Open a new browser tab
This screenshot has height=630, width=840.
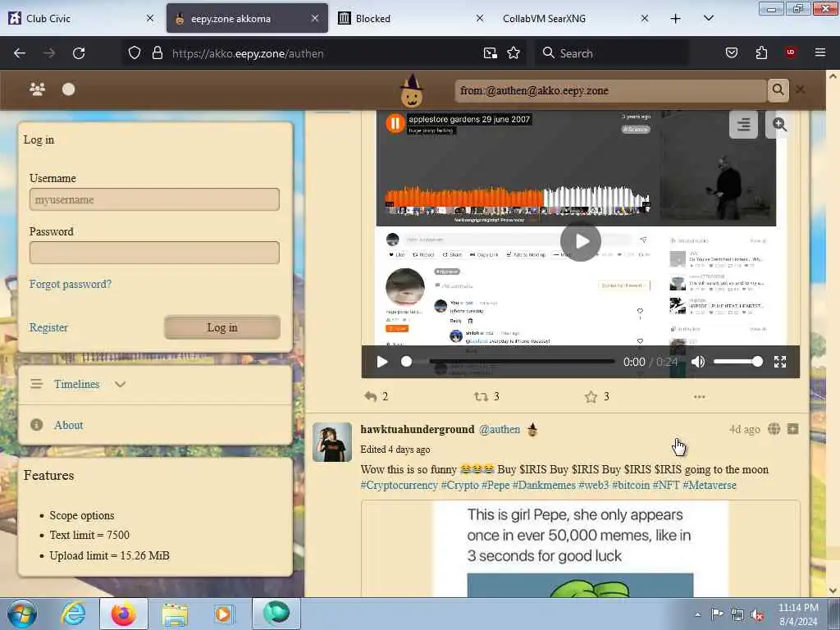(x=676, y=19)
